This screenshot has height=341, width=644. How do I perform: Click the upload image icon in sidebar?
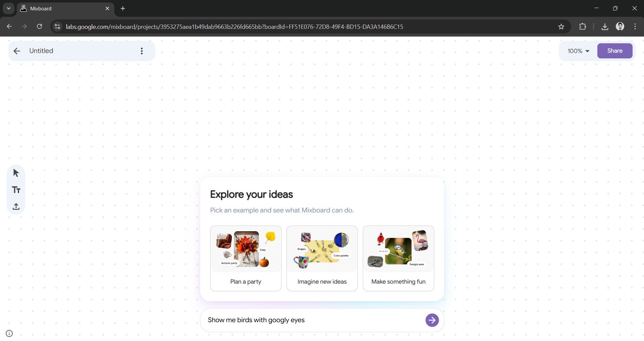[x=16, y=207]
